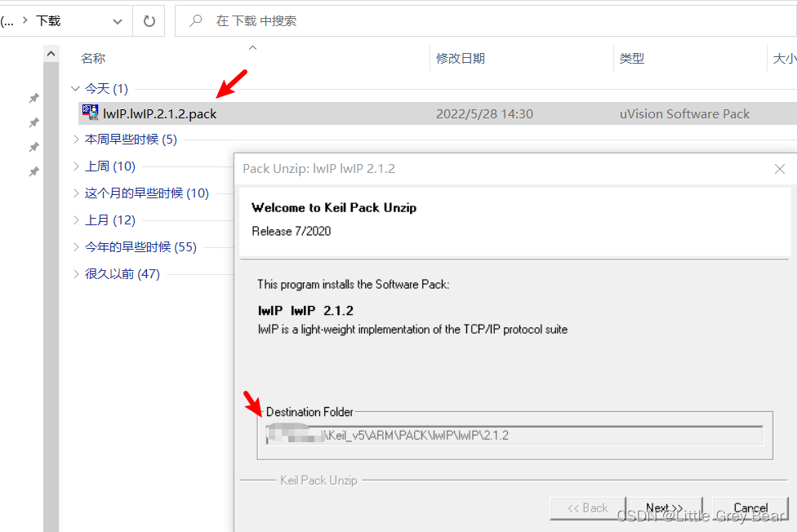Expand the 本周早些时候 (5) group

point(76,140)
